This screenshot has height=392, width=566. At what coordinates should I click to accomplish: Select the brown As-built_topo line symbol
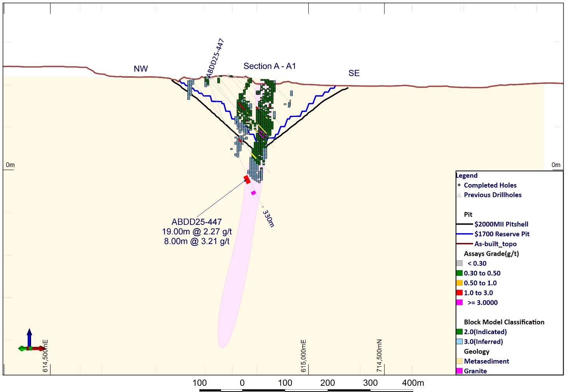click(x=464, y=244)
